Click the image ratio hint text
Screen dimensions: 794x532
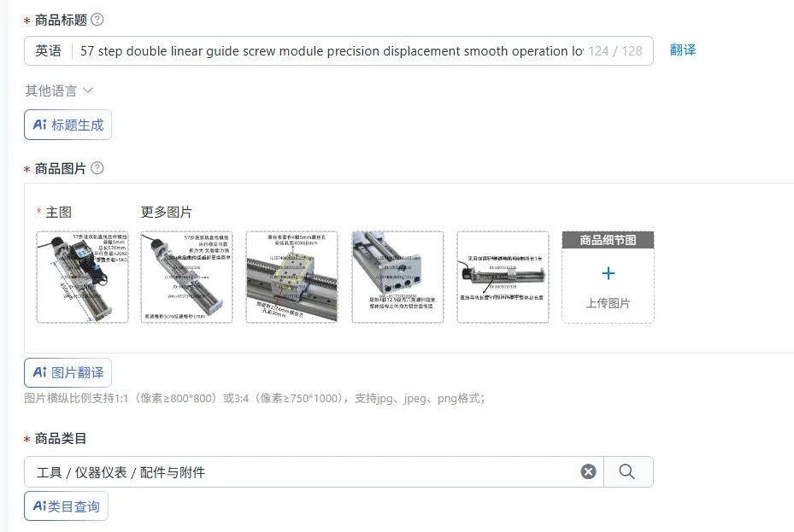pos(255,399)
